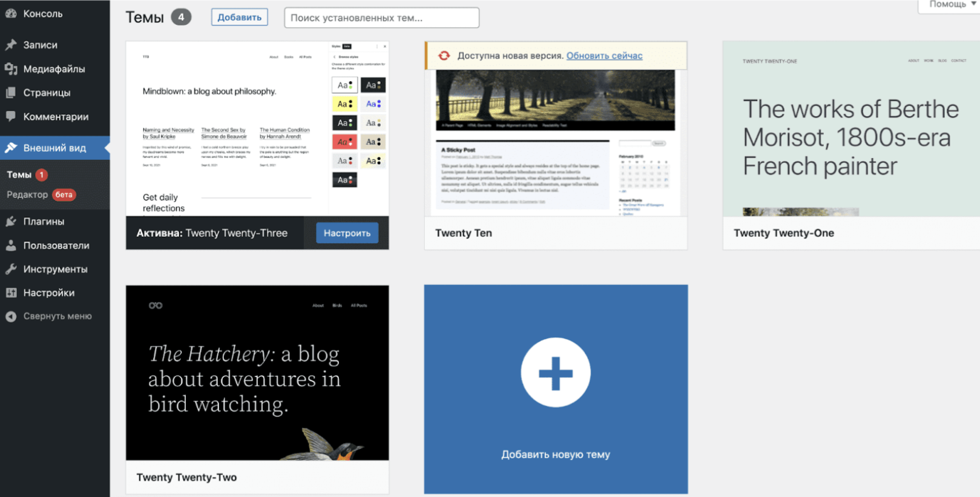Click the Пользователи person icon
Viewport: 980px width, 497px height.
pyautogui.click(x=10, y=245)
